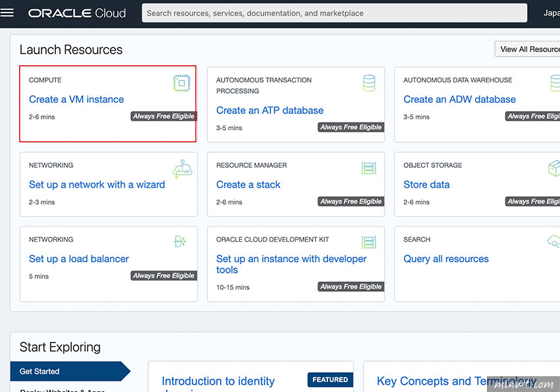Click RESOURCE MANAGER label
This screenshot has width=560, height=392.
252,165
